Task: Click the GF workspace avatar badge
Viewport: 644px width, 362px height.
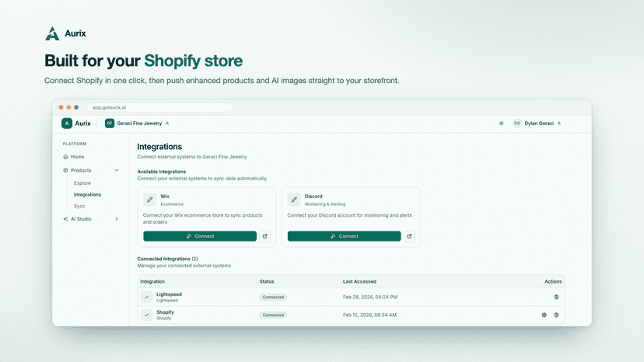Action: pyautogui.click(x=109, y=124)
